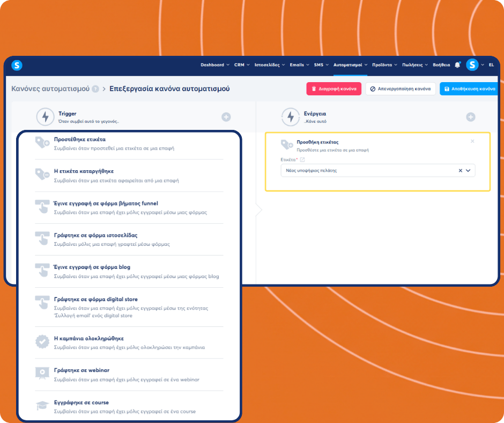
Task: Open the Προϊόντα menu
Action: [384, 65]
